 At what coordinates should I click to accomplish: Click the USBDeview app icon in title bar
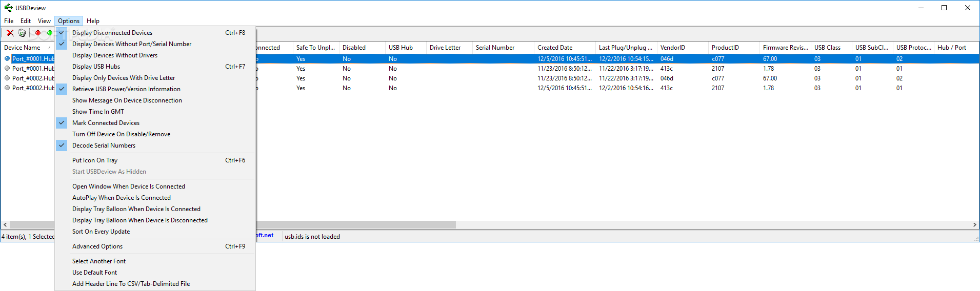point(8,8)
